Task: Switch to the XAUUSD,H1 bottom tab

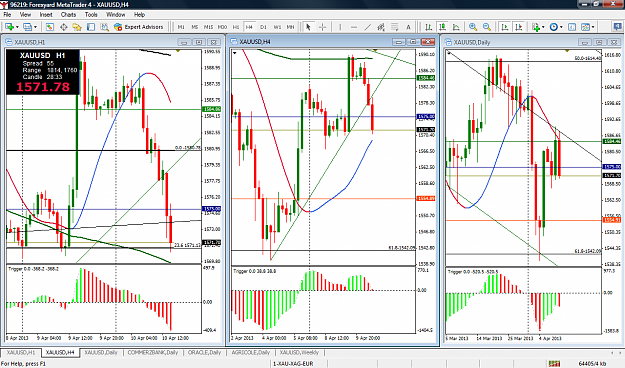Action: point(20,352)
